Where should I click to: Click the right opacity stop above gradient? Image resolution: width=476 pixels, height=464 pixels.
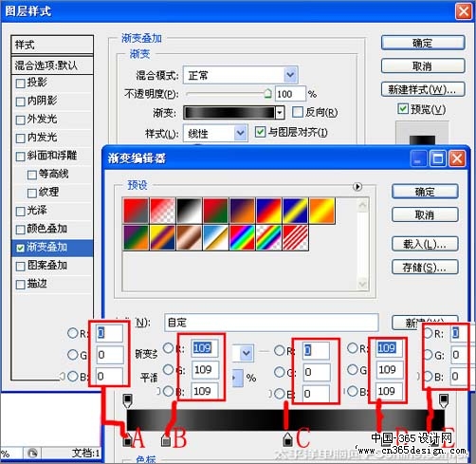point(444,400)
